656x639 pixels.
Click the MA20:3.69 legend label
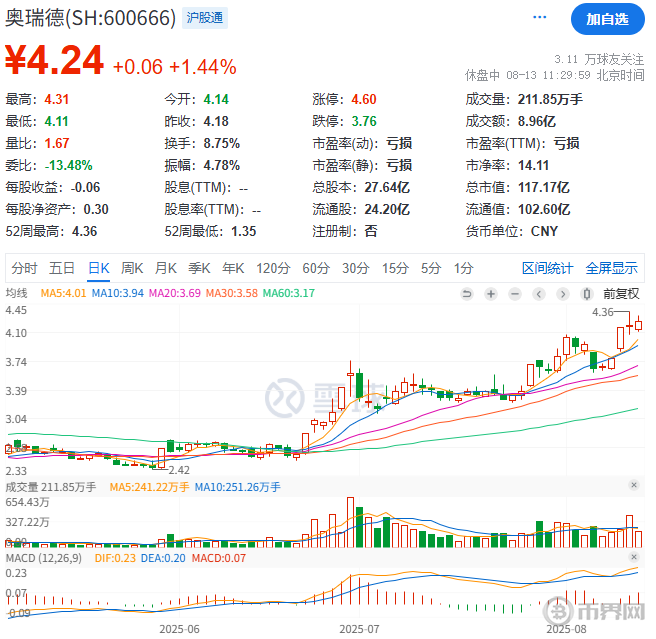pyautogui.click(x=175, y=293)
